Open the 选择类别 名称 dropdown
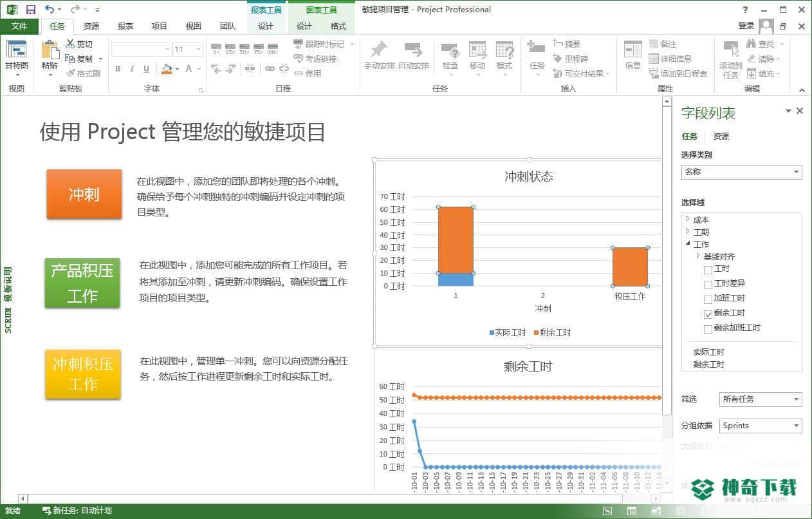 point(741,172)
